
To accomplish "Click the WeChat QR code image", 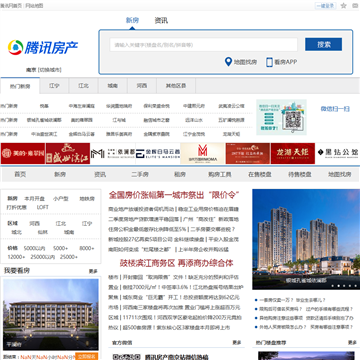I will pyautogui.click(x=293, y=121).
